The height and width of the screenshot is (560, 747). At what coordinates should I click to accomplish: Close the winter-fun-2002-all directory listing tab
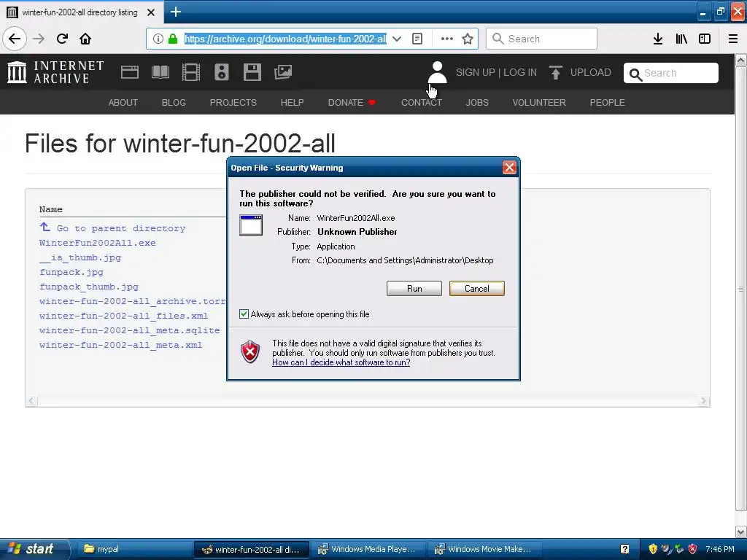pyautogui.click(x=151, y=12)
